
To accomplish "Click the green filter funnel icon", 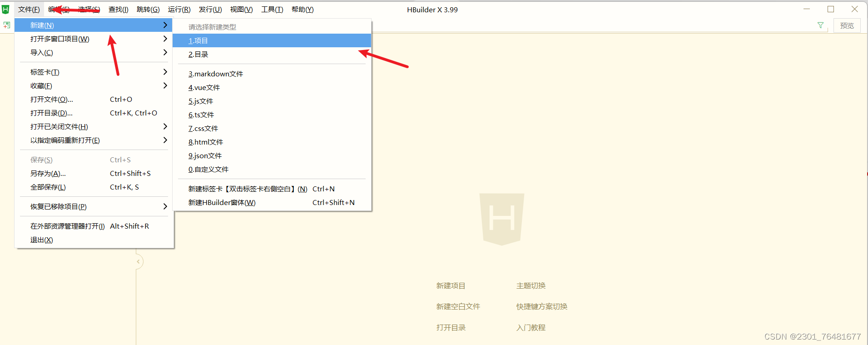I will 820,25.
